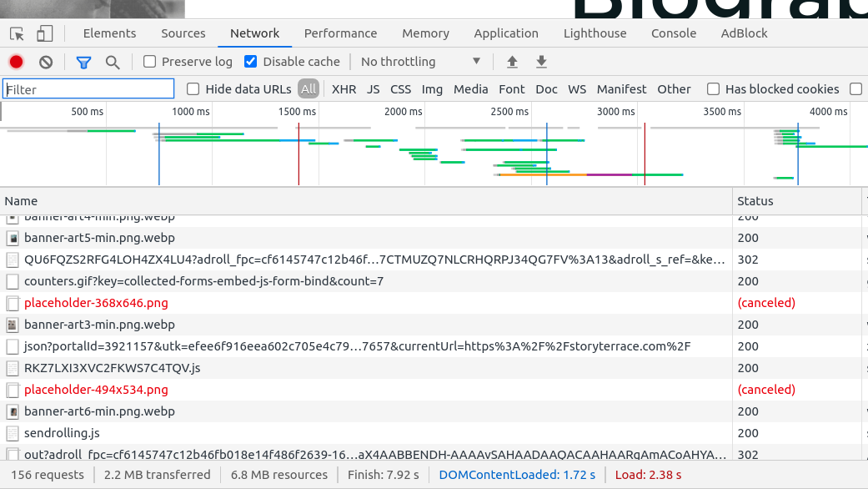
Task: Select the sendrolling.js request
Action: [x=62, y=433]
